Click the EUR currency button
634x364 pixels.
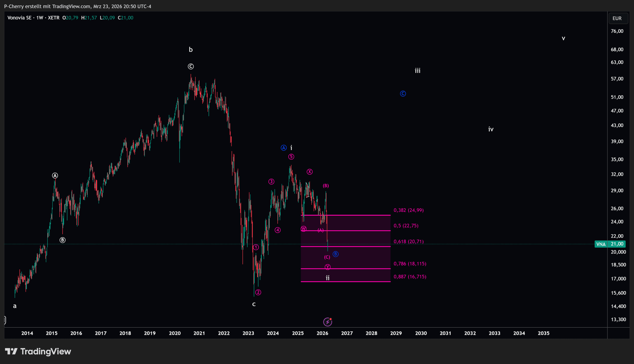point(618,18)
